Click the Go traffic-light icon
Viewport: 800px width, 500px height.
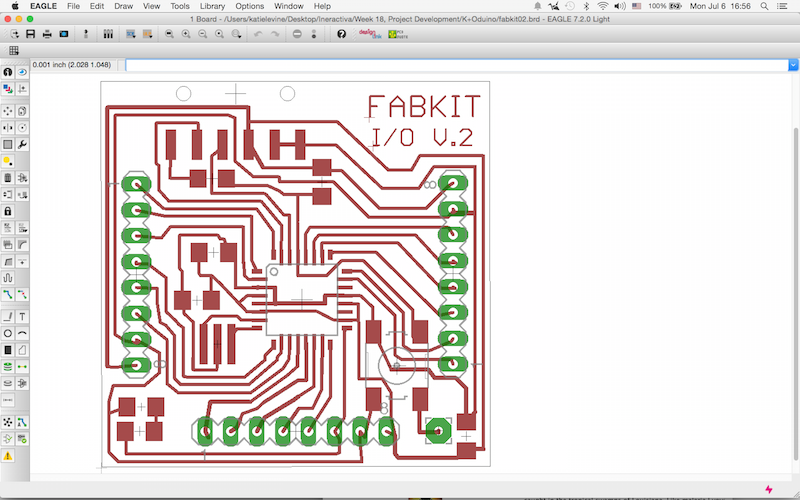click(314, 34)
